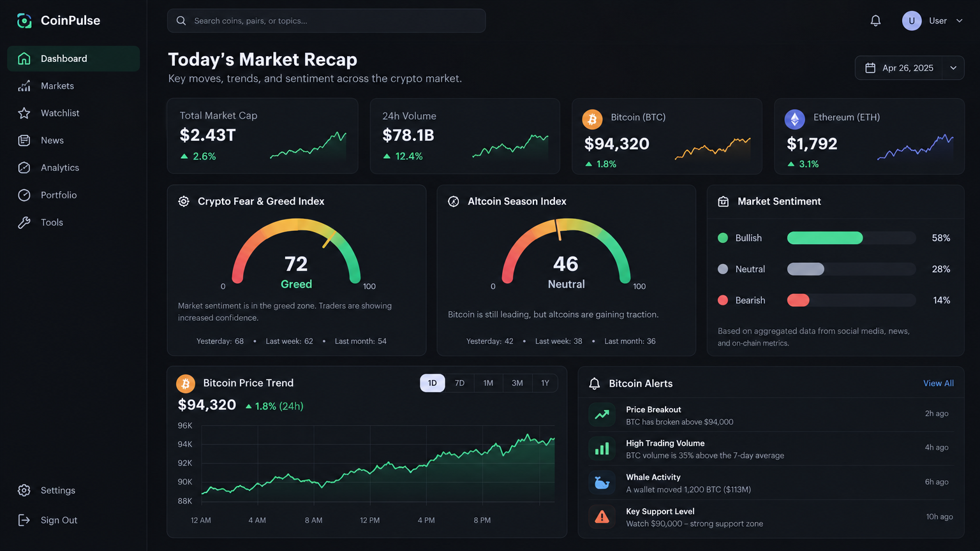Click the $2.43T market cap value

tap(208, 135)
